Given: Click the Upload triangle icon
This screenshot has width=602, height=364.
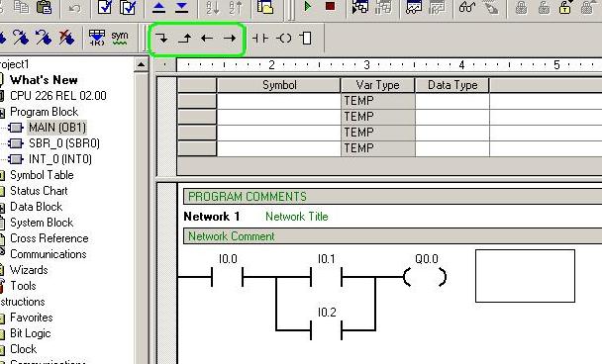Looking at the screenshot, I should click(158, 8).
